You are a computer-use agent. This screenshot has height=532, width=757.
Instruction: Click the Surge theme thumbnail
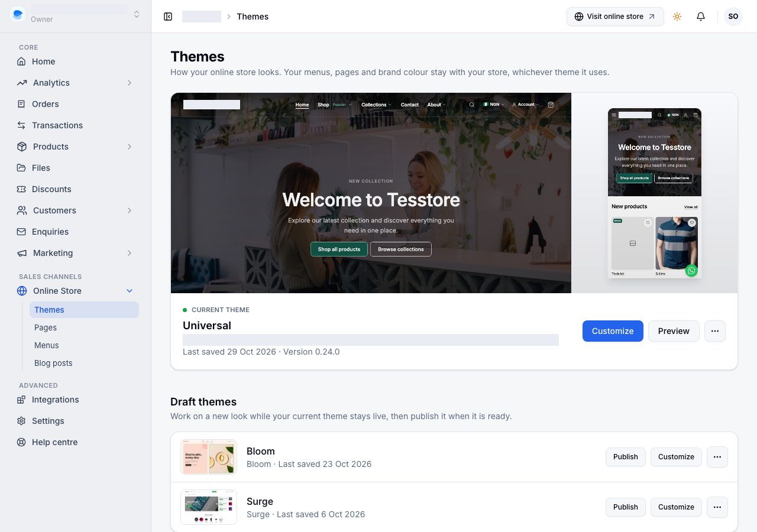pos(209,507)
